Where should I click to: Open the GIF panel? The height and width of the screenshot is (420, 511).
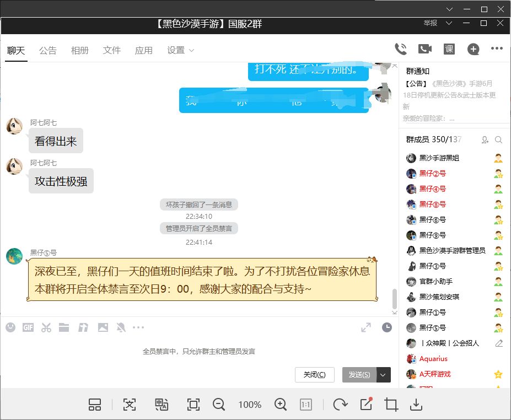[28, 327]
